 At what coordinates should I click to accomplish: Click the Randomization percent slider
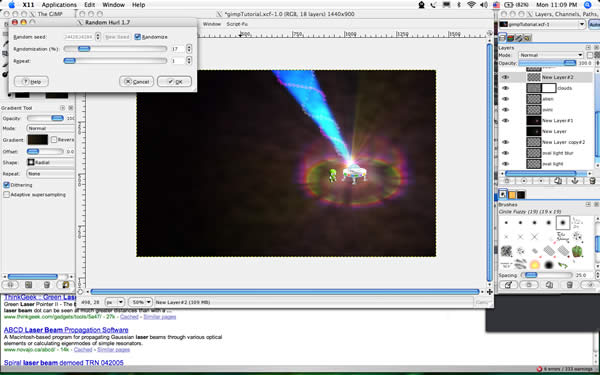tap(115, 49)
